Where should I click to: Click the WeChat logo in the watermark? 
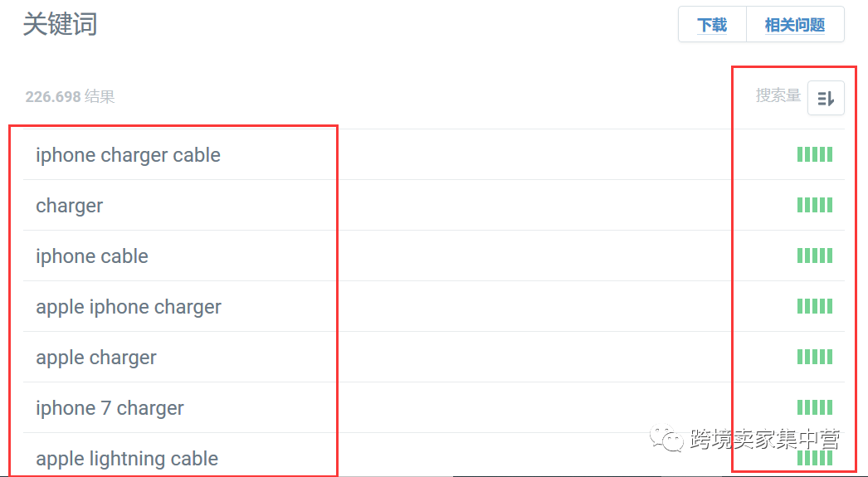666,437
